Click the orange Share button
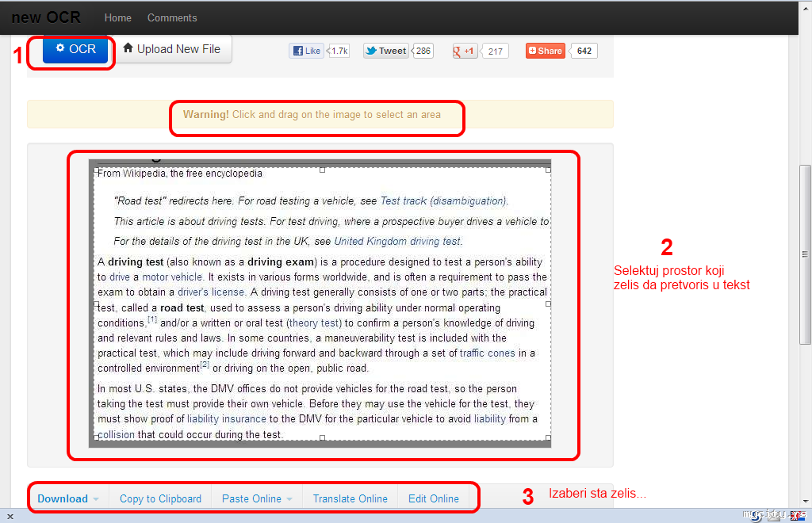 (546, 51)
